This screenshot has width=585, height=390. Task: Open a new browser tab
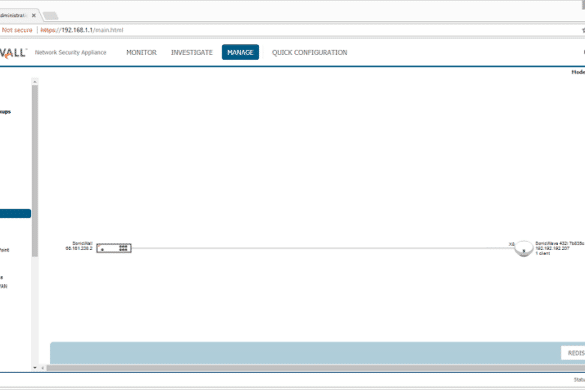click(x=50, y=16)
